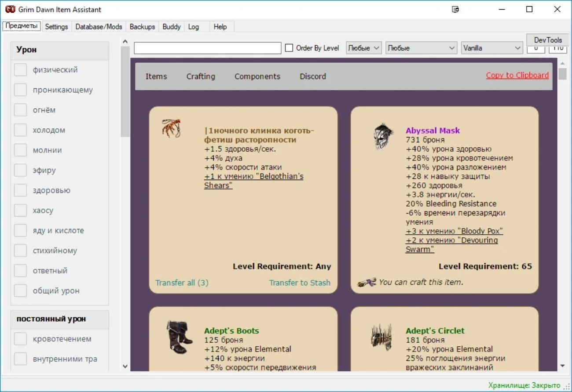Click the Adept's Boots item icon
The image size is (572, 392).
180,338
